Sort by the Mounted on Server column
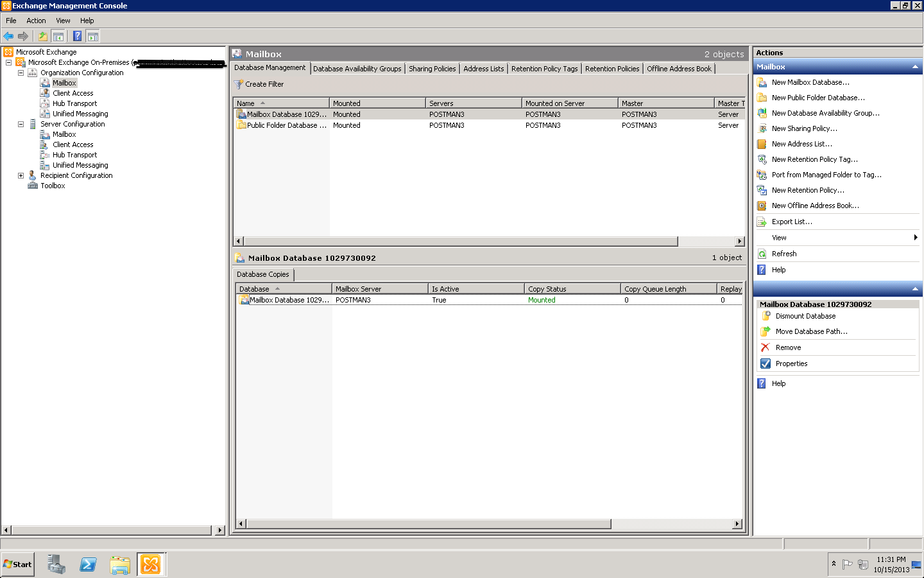 (570, 103)
